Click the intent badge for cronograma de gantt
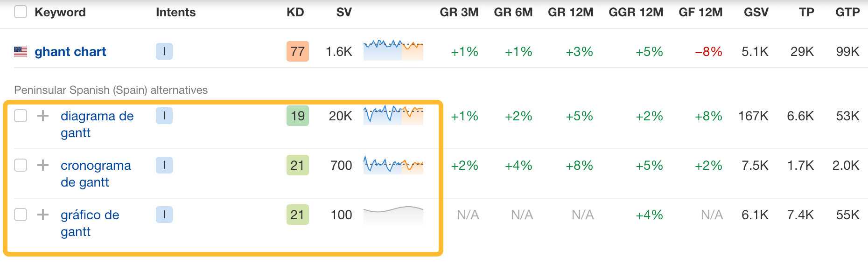This screenshot has width=868, height=264. tap(164, 165)
